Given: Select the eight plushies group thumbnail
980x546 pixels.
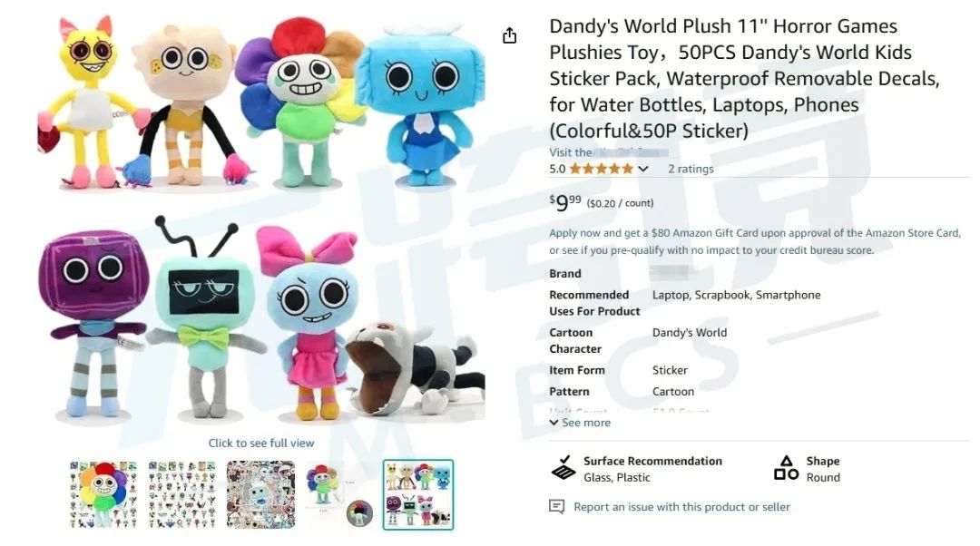Looking at the screenshot, I should (x=418, y=495).
